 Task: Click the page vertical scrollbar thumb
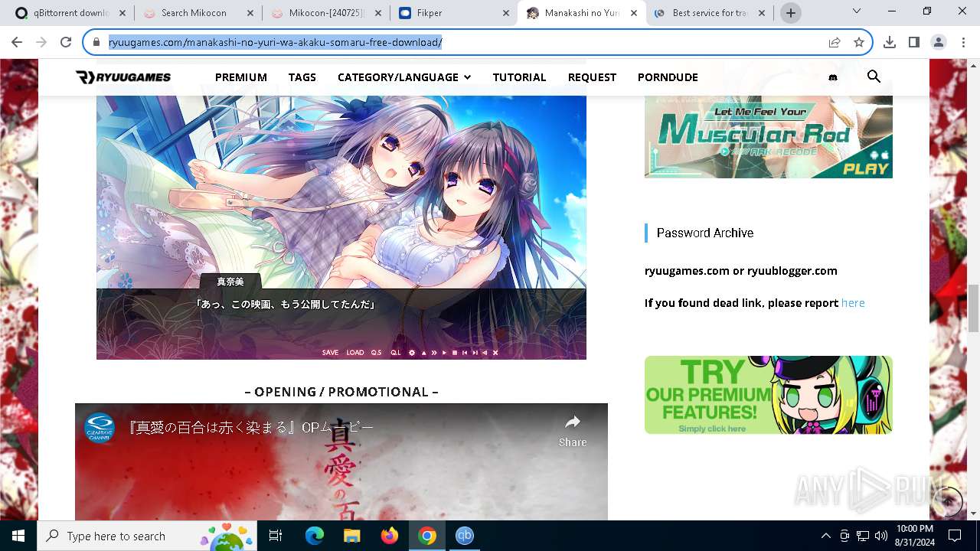click(x=973, y=308)
